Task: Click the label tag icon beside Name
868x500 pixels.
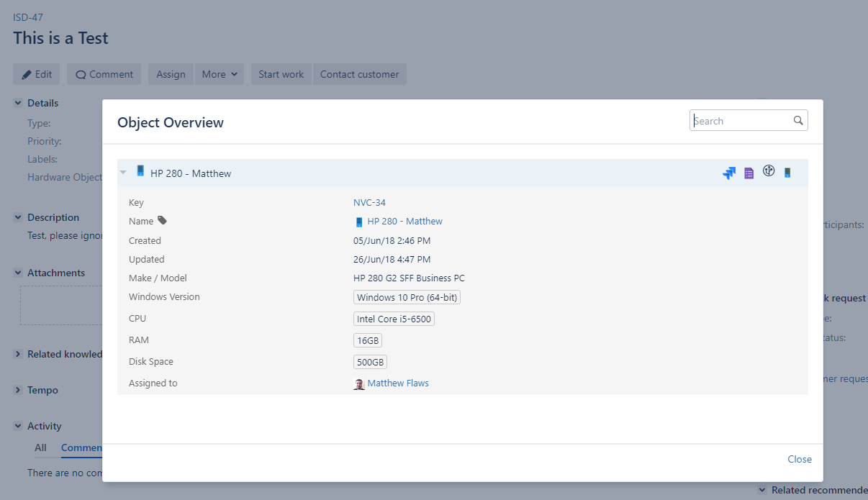Action: [x=162, y=221]
